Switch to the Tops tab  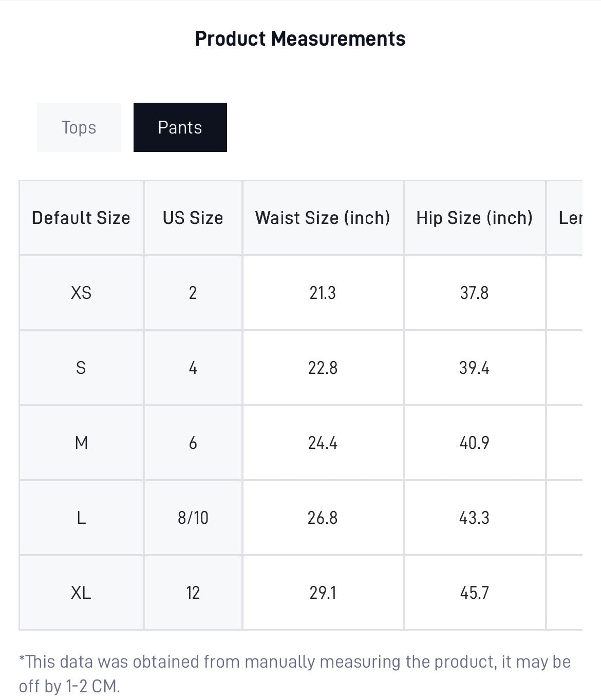(79, 127)
